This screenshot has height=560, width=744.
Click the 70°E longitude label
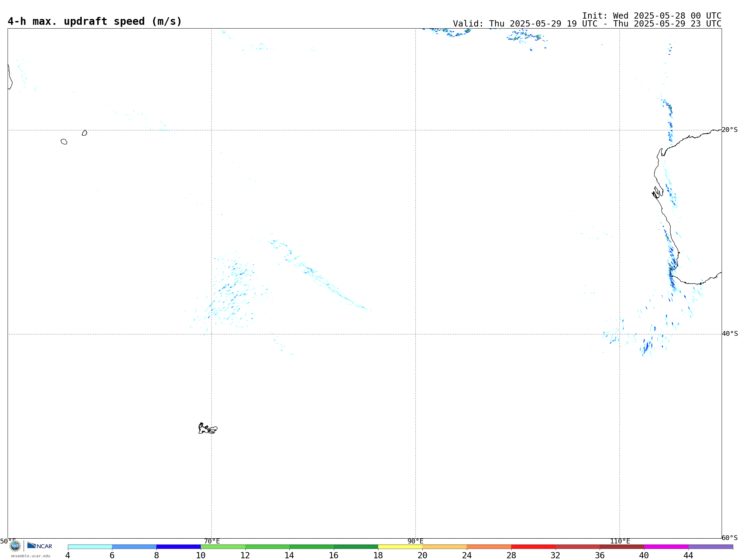(212, 541)
